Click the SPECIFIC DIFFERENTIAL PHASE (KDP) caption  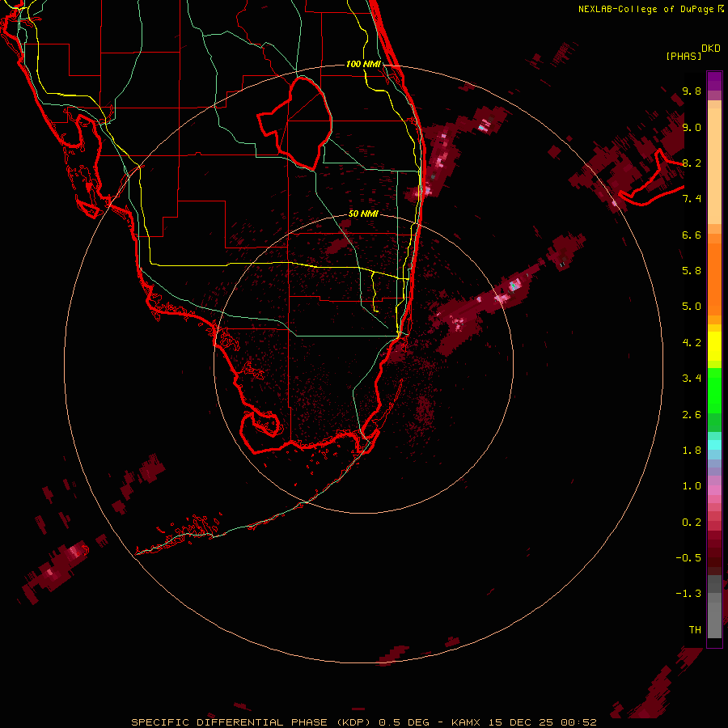pyautogui.click(x=252, y=722)
